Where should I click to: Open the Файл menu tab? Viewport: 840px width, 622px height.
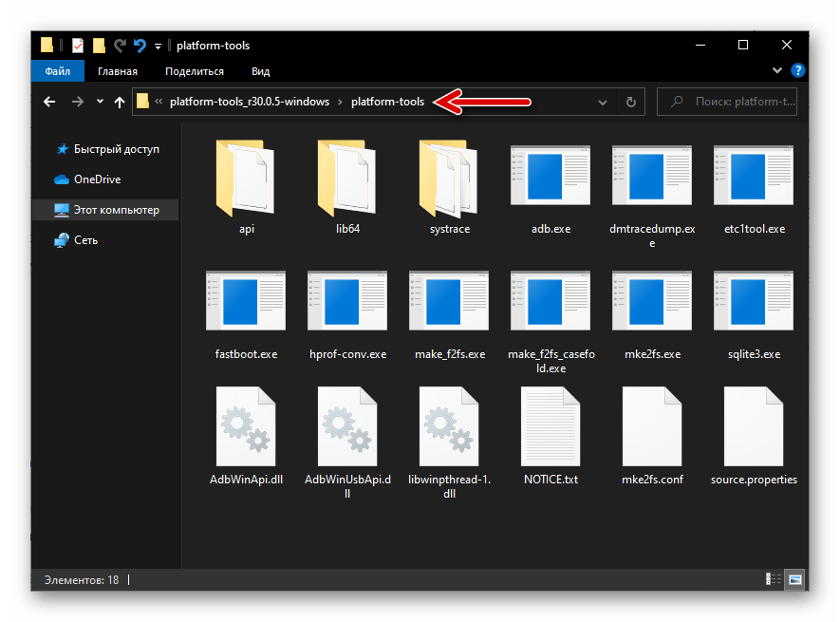(57, 71)
